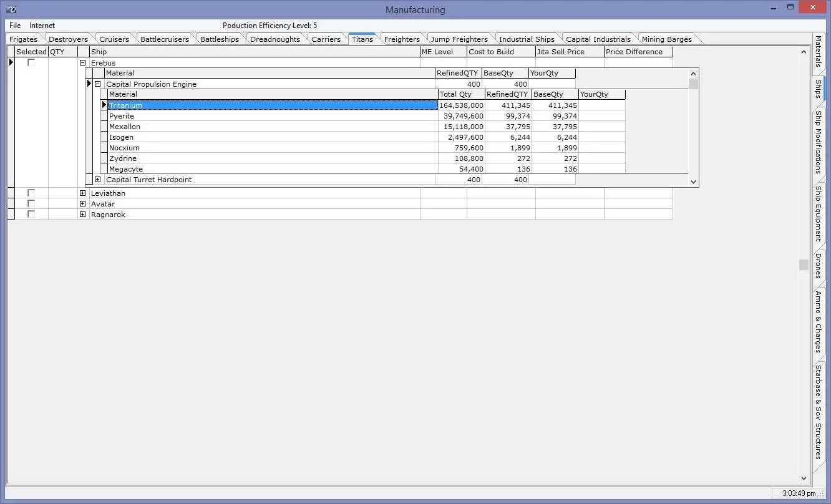The height and width of the screenshot is (504, 831).
Task: Click the main vertical scrollbar thumb
Action: point(804,264)
